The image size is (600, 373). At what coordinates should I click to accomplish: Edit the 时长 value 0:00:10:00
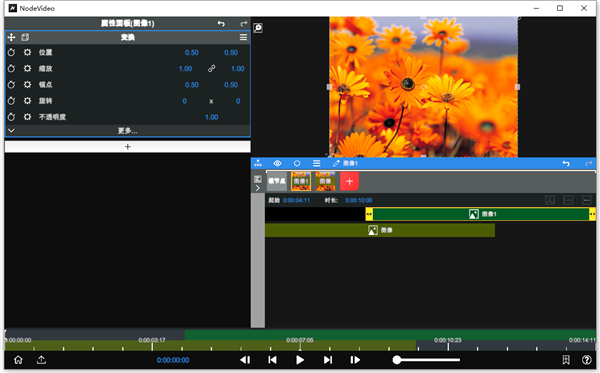tap(359, 200)
